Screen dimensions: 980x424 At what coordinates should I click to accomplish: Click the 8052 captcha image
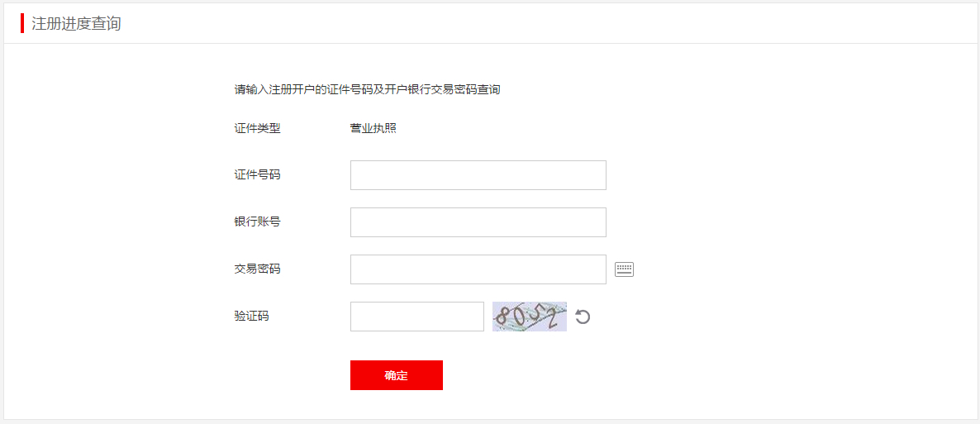pyautogui.click(x=530, y=317)
